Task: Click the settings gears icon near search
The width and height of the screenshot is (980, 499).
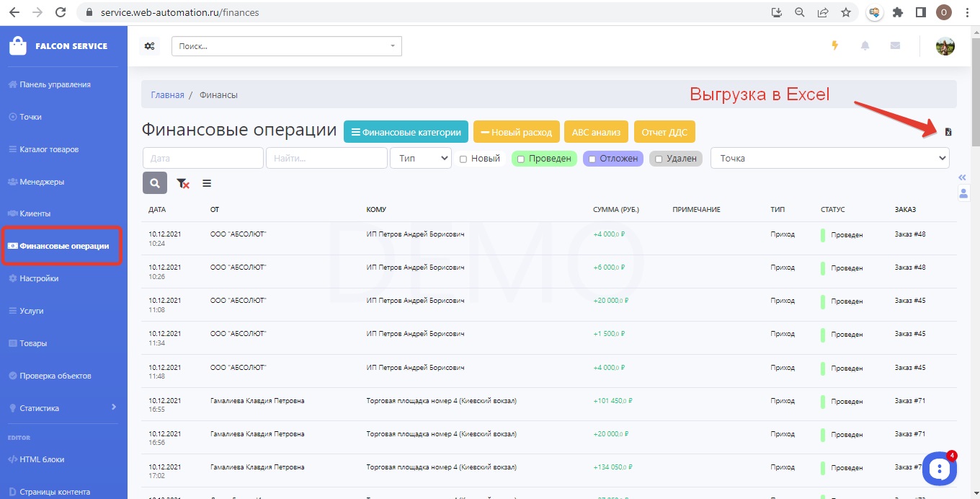Action: [x=149, y=46]
